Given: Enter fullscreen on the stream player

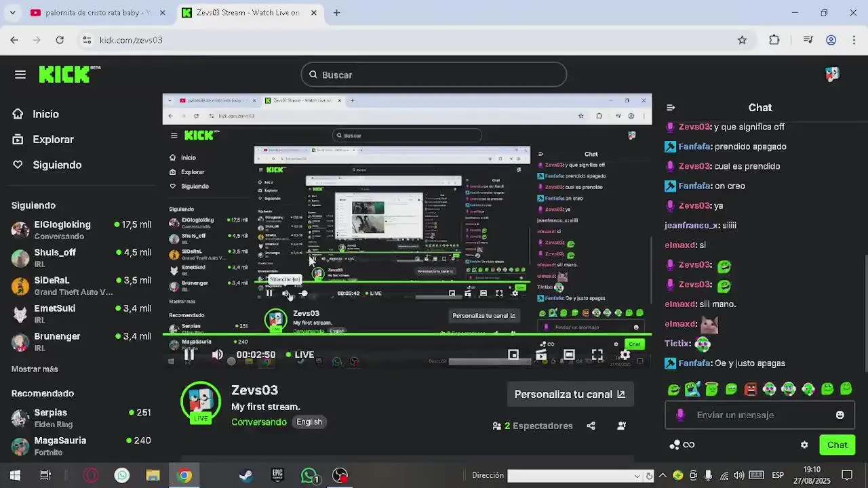Looking at the screenshot, I should pyautogui.click(x=597, y=354).
